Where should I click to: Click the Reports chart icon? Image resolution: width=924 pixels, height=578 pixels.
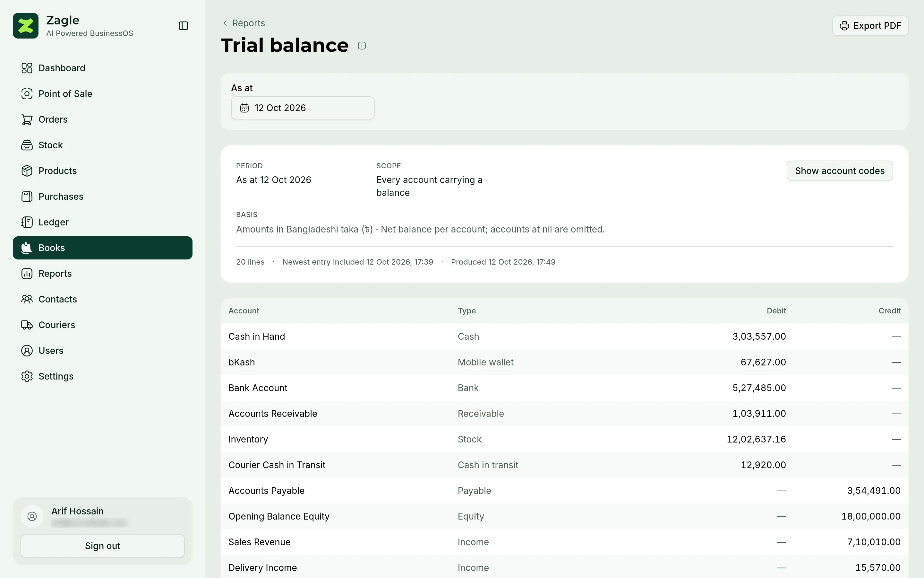pos(27,273)
